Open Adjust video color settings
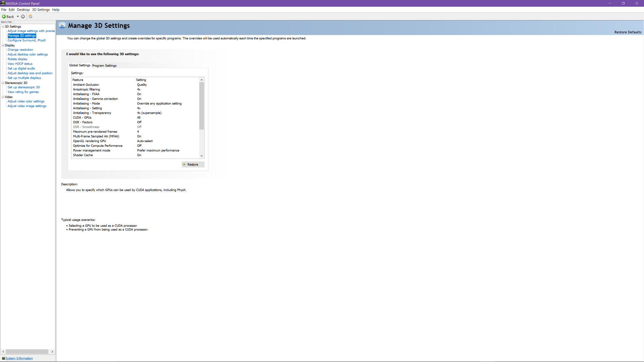The image size is (644, 362). [26, 101]
